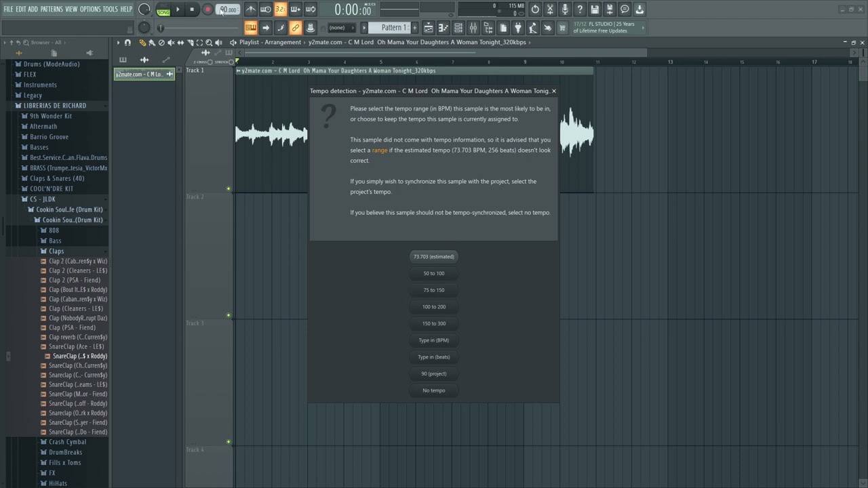Open the Mixer icon
This screenshot has height=488, width=868.
(473, 28)
